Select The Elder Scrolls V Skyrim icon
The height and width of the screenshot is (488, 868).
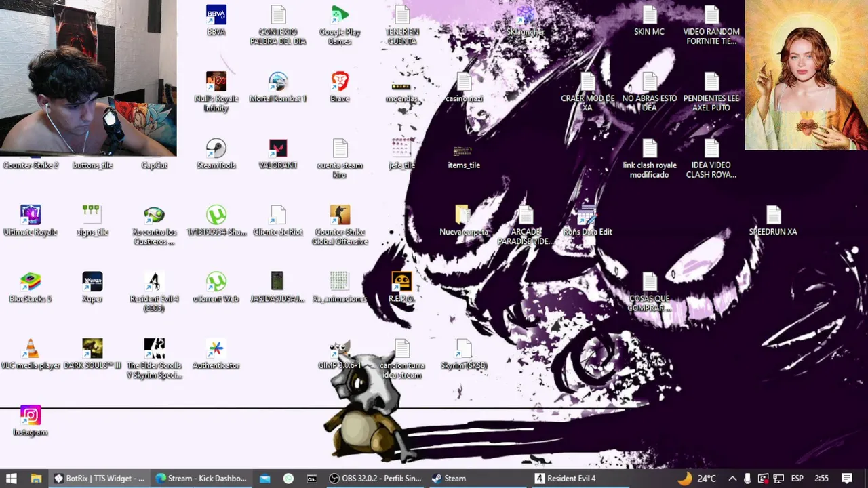point(154,359)
